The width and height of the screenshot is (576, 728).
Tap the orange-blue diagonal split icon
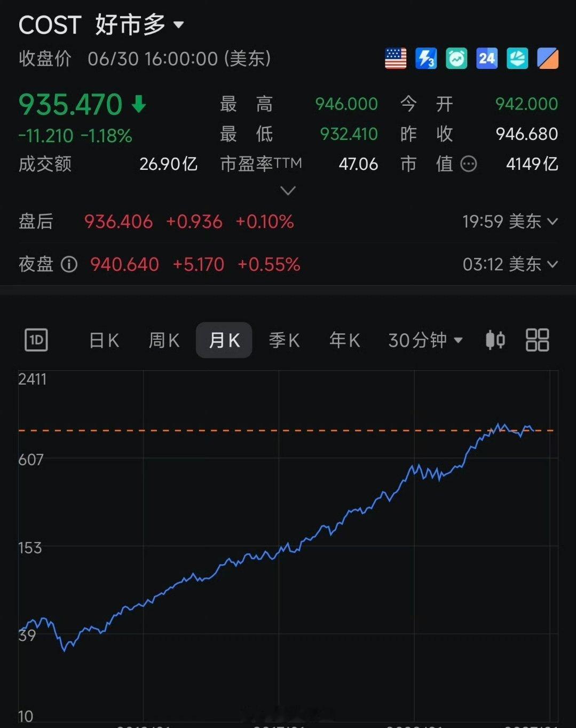[548, 58]
